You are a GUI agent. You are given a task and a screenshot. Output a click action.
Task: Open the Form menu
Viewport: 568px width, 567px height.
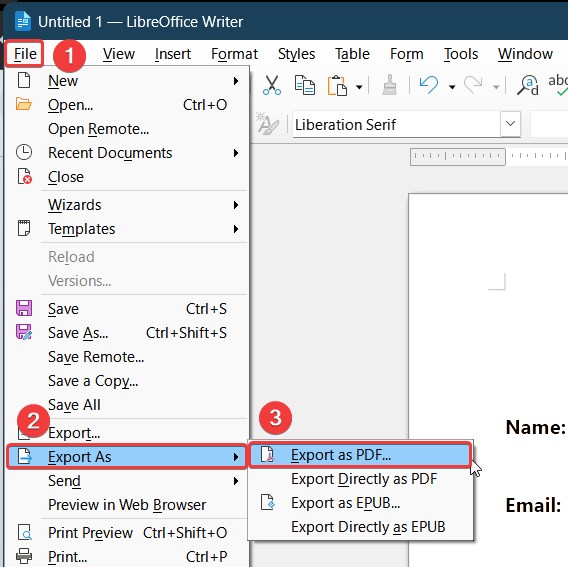click(406, 54)
